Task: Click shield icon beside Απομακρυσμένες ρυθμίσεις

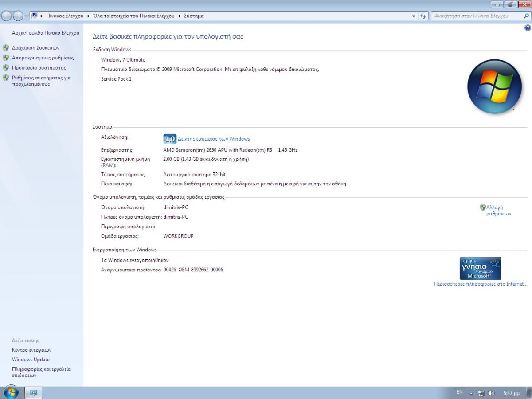Action: click(x=6, y=58)
